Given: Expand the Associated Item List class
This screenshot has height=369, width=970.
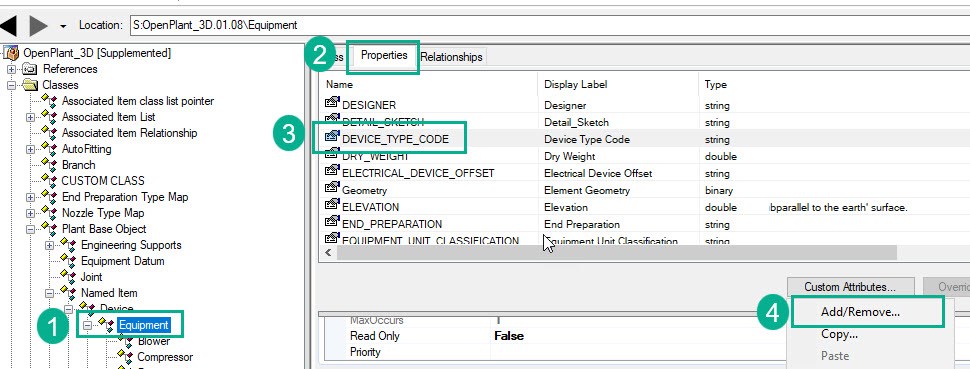Looking at the screenshot, I should click(30, 117).
